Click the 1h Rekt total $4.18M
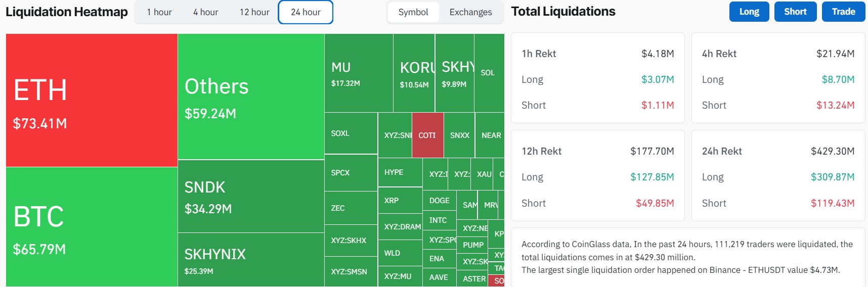This screenshot has width=868, height=287. [658, 54]
